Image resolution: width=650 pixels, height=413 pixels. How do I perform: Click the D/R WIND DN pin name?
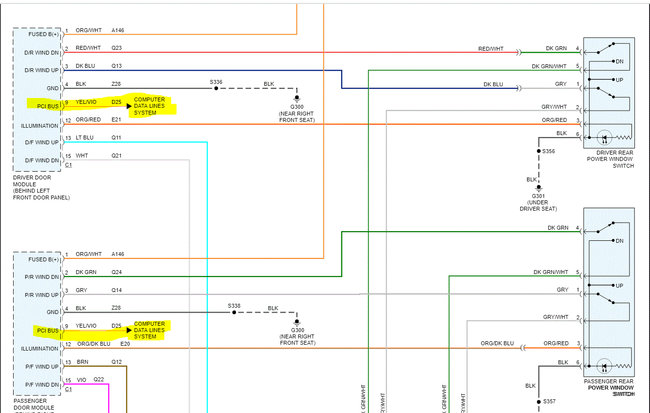(41, 53)
